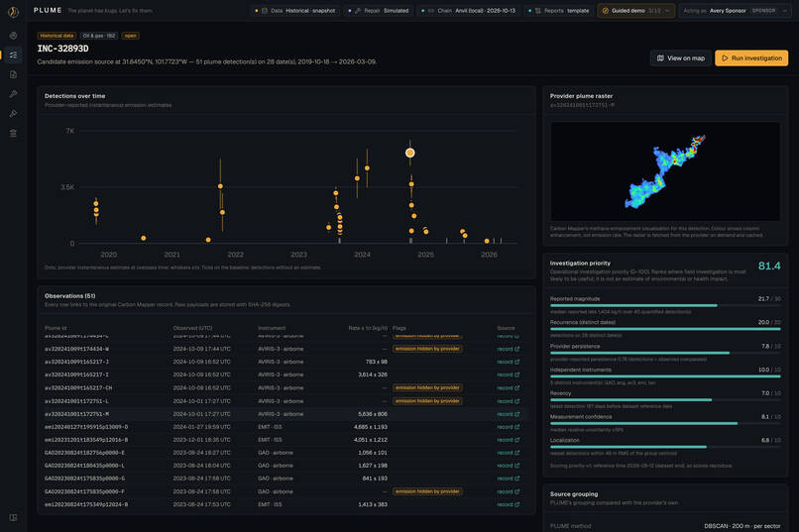Click the Run investigation button
The width and height of the screenshot is (799, 532).
751,58
